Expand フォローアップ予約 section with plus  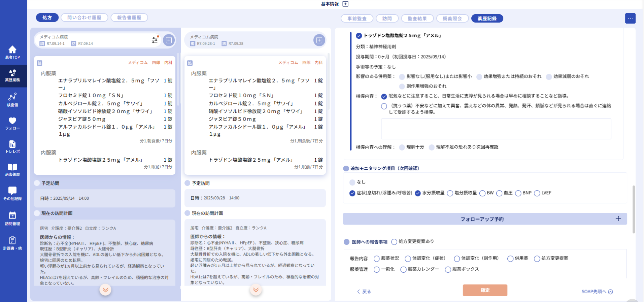coord(618,219)
